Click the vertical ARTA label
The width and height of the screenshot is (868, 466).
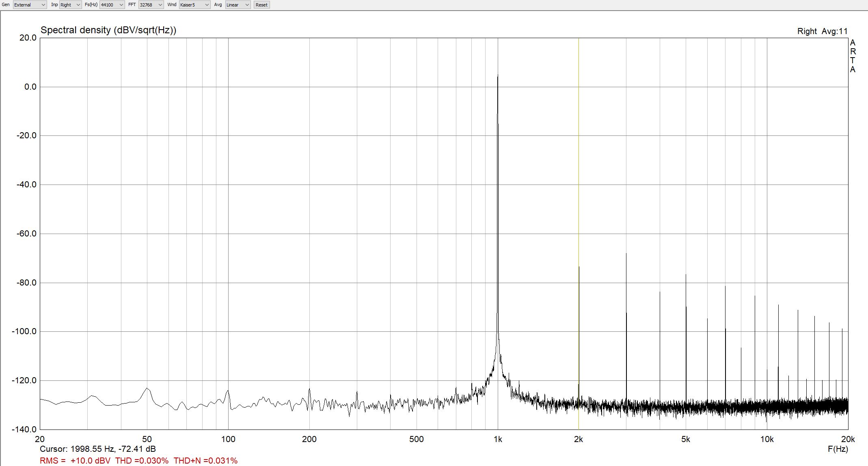click(x=853, y=56)
